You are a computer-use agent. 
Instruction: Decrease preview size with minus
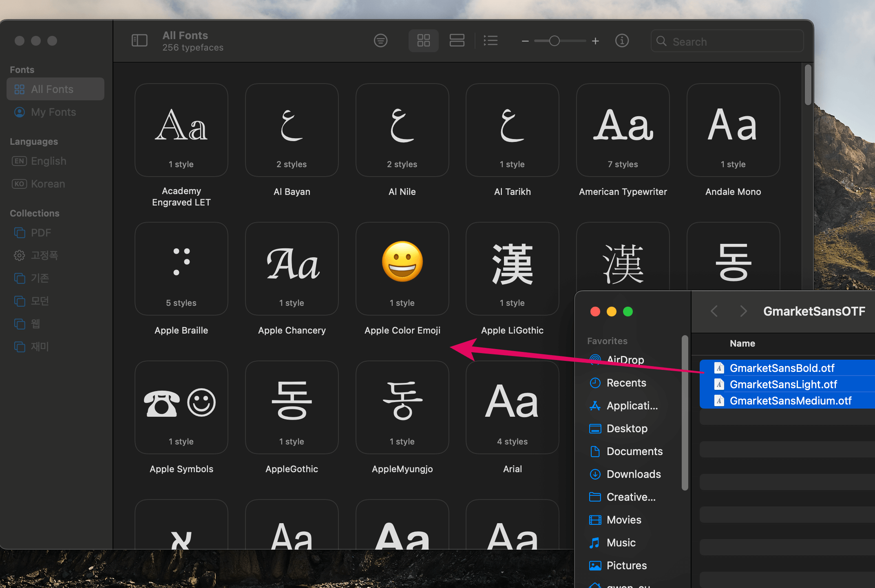point(525,41)
